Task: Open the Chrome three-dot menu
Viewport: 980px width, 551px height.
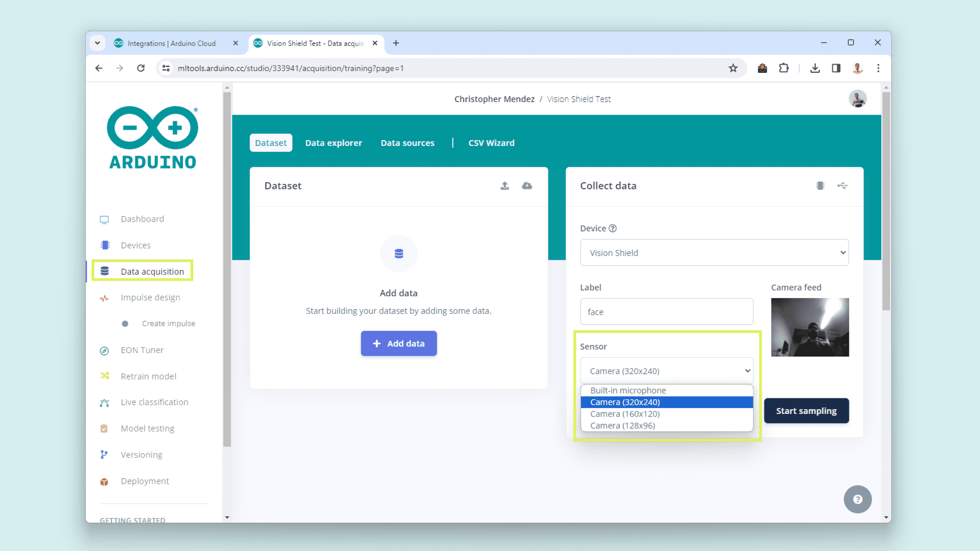Action: (x=878, y=68)
